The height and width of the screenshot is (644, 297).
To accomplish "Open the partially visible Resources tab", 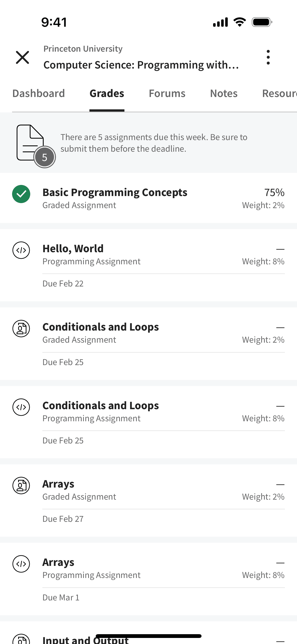I will [279, 93].
